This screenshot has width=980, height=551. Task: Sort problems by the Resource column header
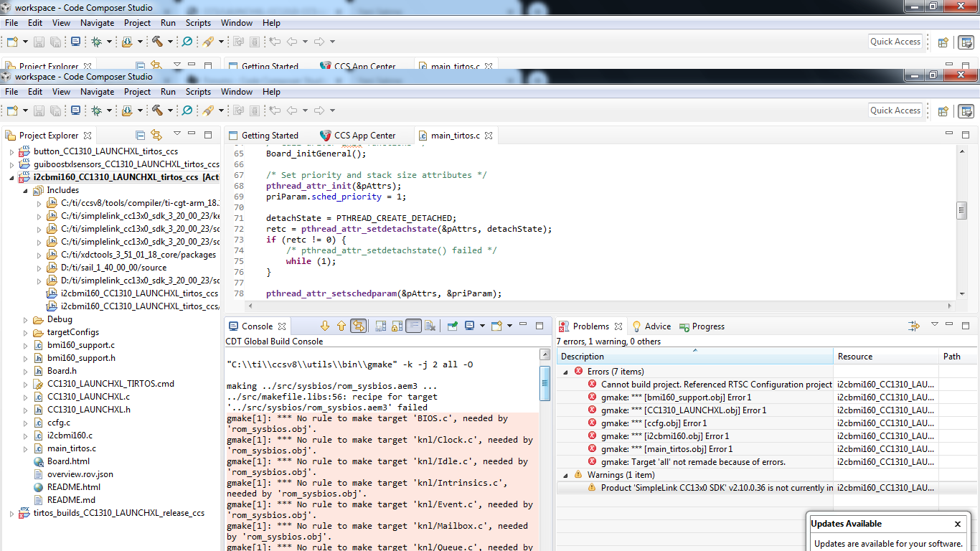coord(855,357)
